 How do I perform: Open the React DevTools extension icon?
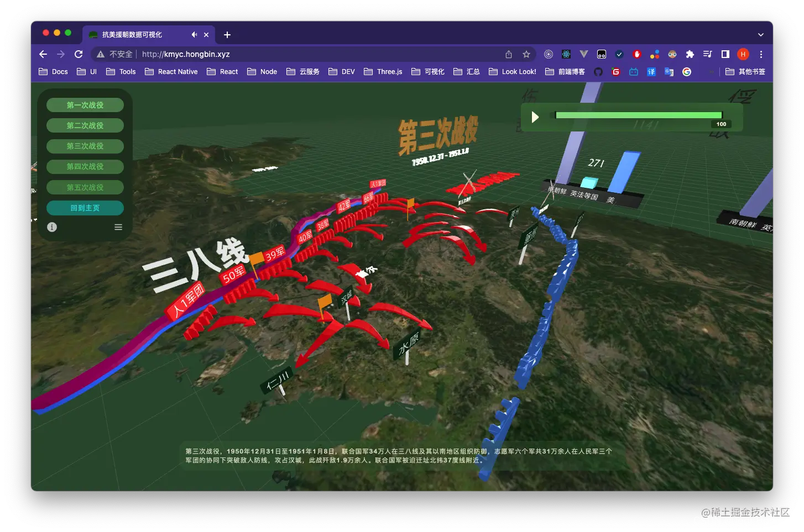(566, 54)
